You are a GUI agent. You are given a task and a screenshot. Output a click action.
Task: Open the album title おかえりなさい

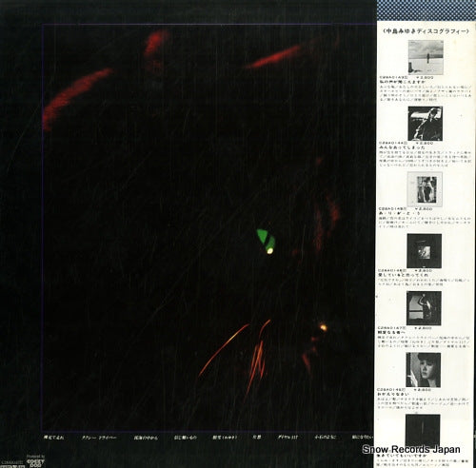coord(389,394)
